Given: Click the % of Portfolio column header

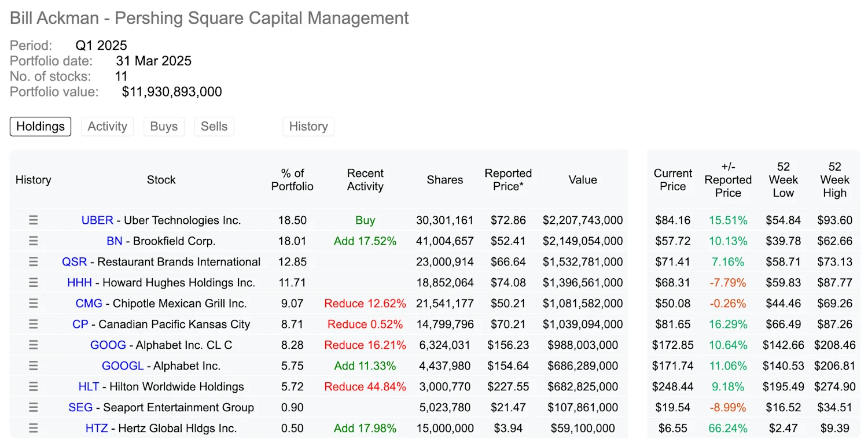Looking at the screenshot, I should pyautogui.click(x=292, y=180).
